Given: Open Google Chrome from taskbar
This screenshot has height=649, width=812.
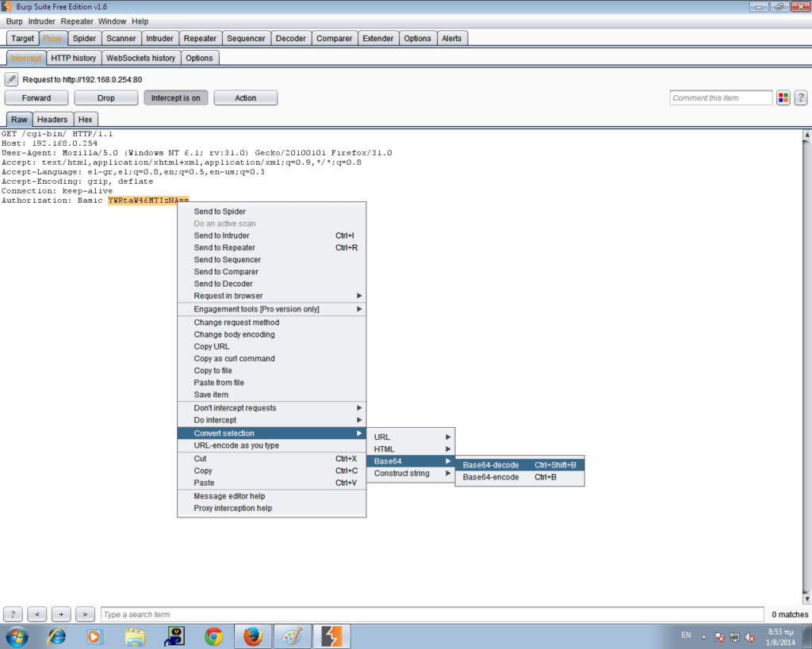Looking at the screenshot, I should (213, 636).
